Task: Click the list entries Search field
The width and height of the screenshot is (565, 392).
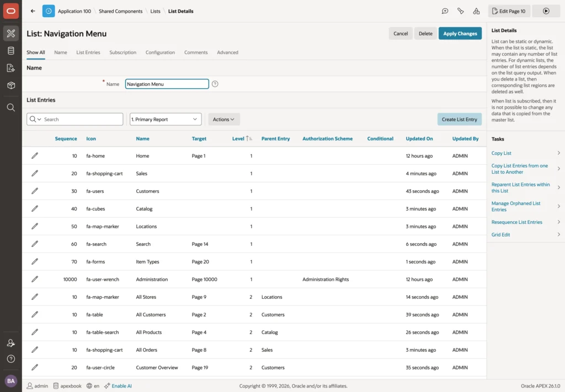Action: (x=82, y=119)
